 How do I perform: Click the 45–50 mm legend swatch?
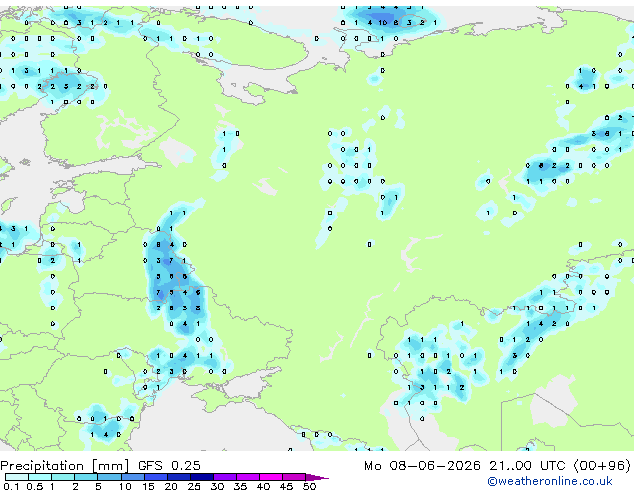coord(294,477)
